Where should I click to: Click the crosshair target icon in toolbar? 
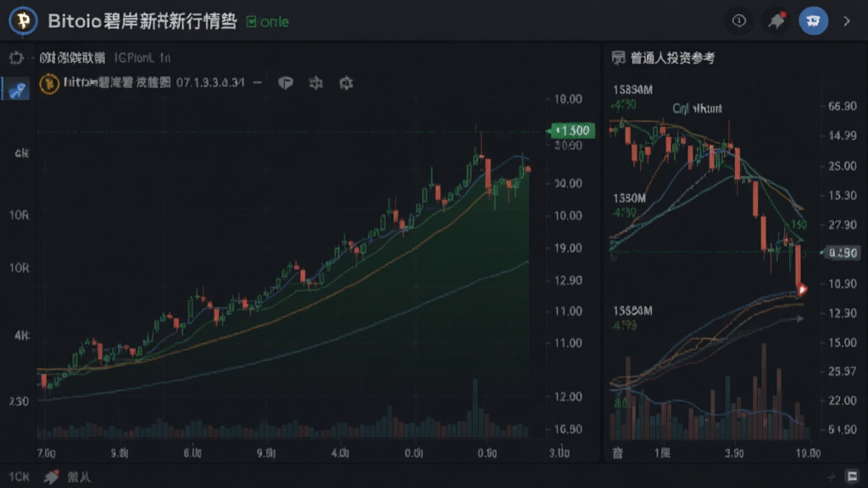pyautogui.click(x=16, y=58)
